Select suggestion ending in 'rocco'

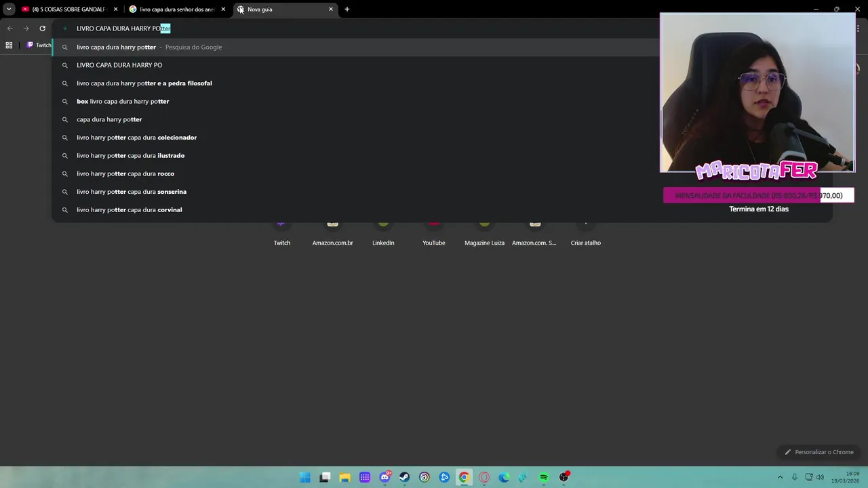(355, 174)
